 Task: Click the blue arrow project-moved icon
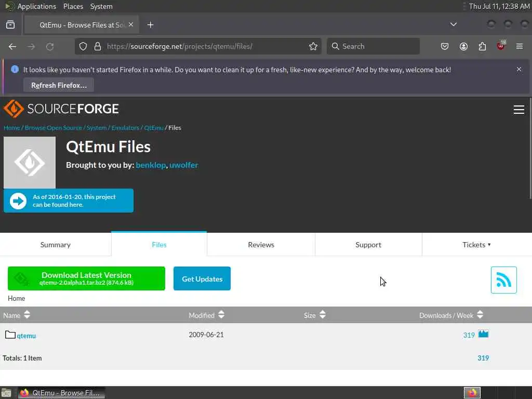18,201
